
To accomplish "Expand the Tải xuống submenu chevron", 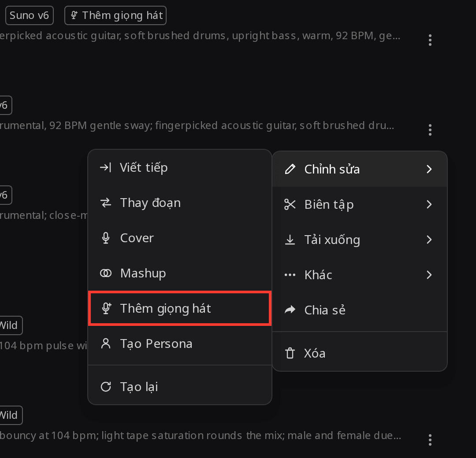I will [429, 240].
